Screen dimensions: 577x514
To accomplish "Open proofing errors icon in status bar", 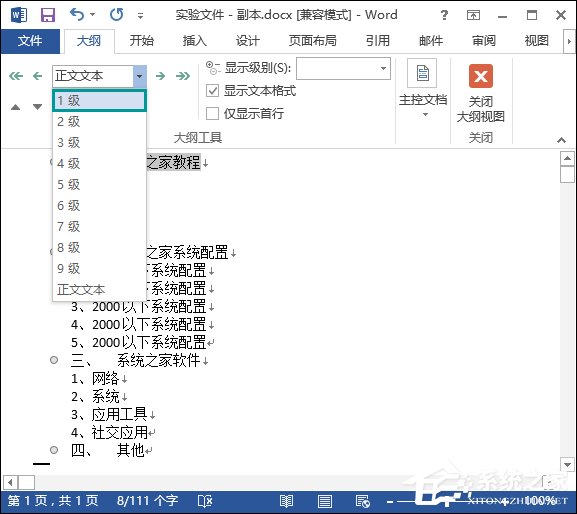I will coord(205,501).
